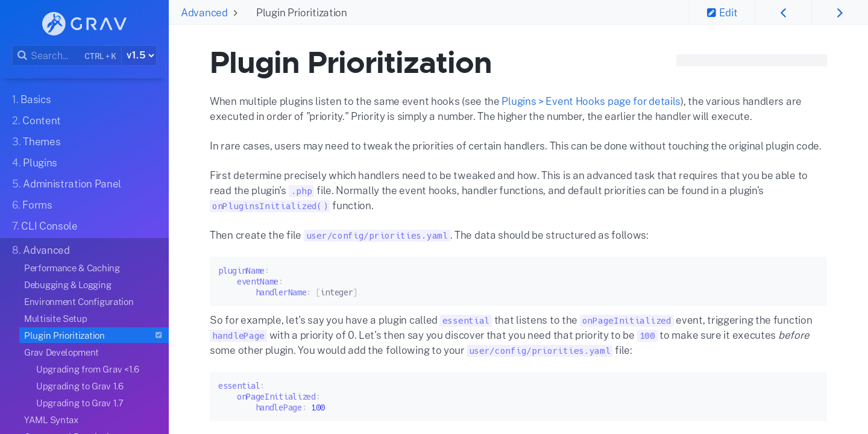The height and width of the screenshot is (434, 868).
Task: Go to next page using right chevron
Action: click(840, 12)
